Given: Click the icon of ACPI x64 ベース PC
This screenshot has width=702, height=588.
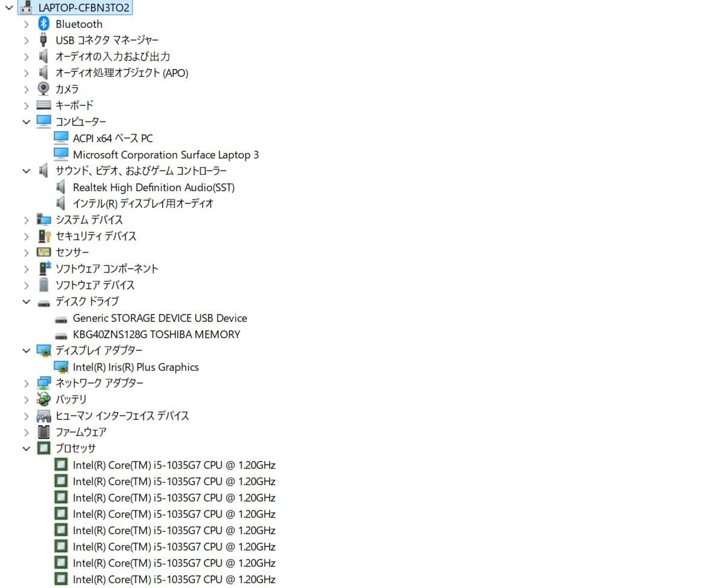Looking at the screenshot, I should [61, 138].
